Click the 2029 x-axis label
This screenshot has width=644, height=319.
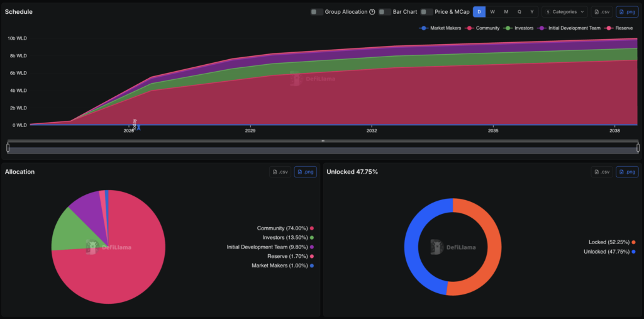250,131
